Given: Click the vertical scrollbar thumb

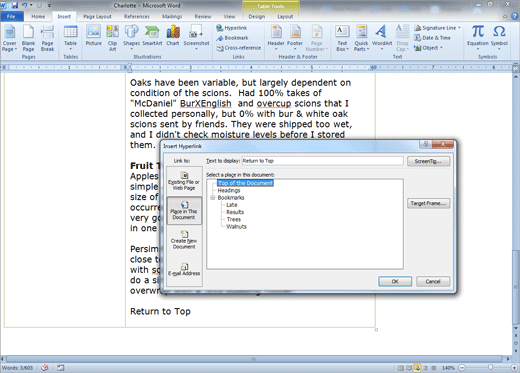Looking at the screenshot, I should pos(516,287).
